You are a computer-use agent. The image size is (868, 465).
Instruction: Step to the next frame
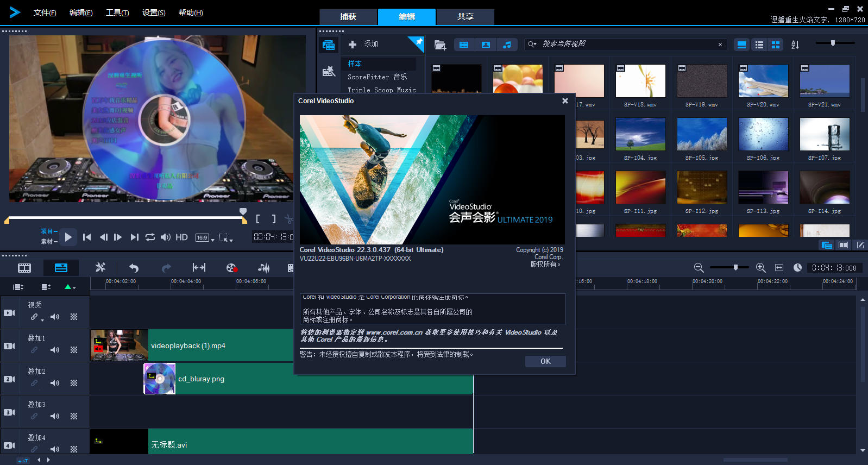coord(118,237)
